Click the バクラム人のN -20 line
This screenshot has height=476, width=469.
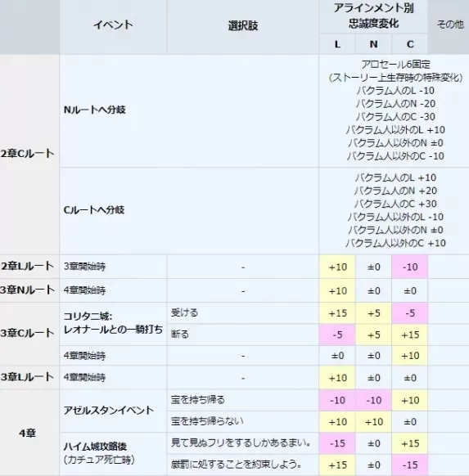395,104
